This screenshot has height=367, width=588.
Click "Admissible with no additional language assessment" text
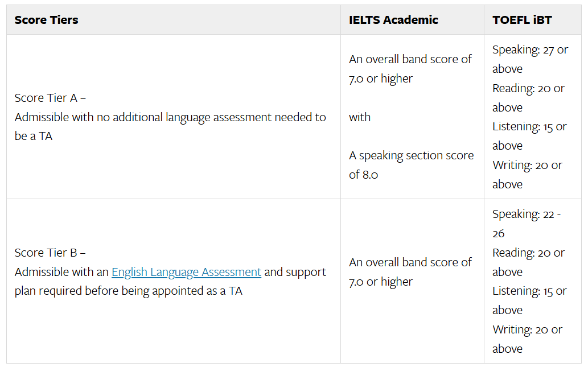(170, 117)
